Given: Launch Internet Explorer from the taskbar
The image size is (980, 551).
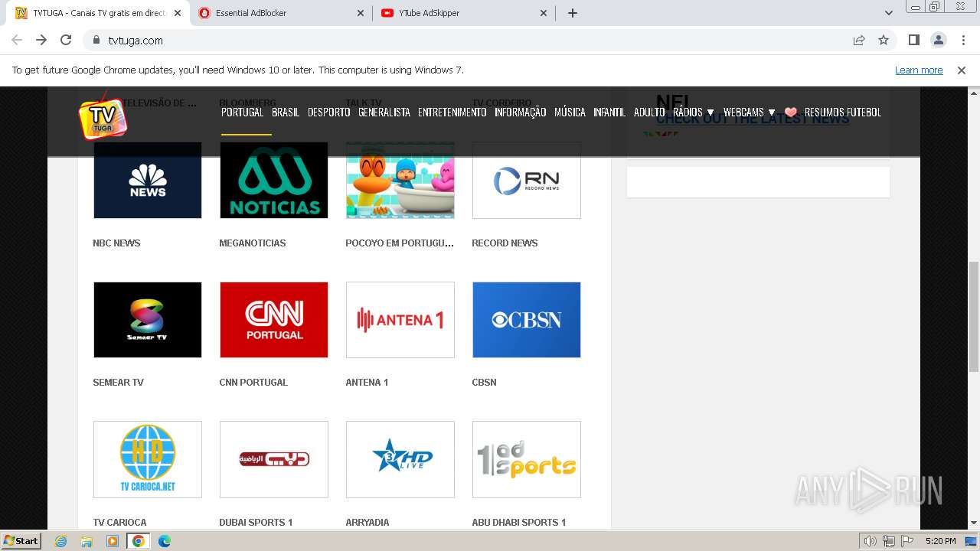Looking at the screenshot, I should pyautogui.click(x=60, y=541).
